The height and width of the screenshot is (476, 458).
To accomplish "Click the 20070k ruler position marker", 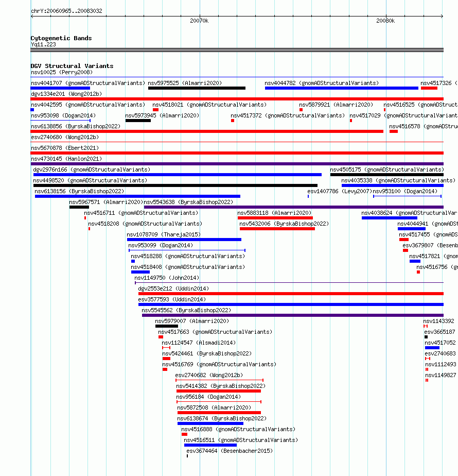I will 199,21.
